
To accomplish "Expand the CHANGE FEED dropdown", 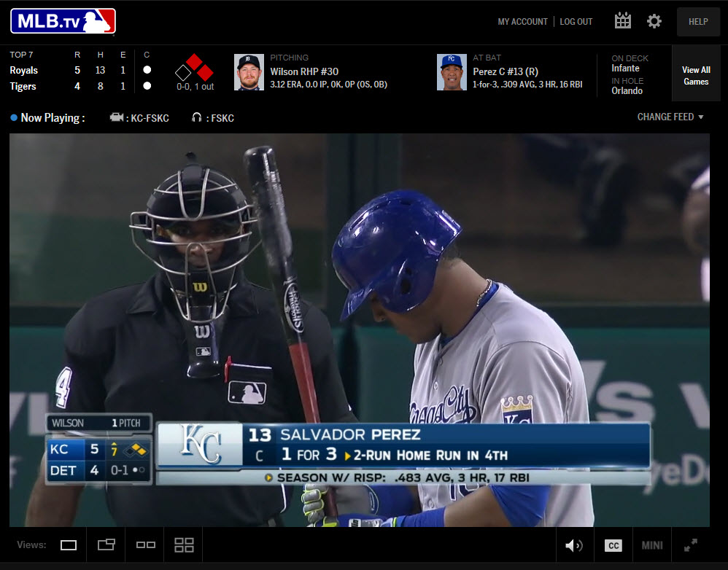I will click(x=670, y=117).
